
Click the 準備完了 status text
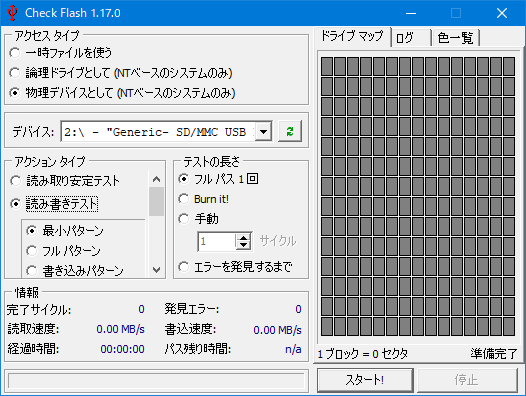[493, 354]
